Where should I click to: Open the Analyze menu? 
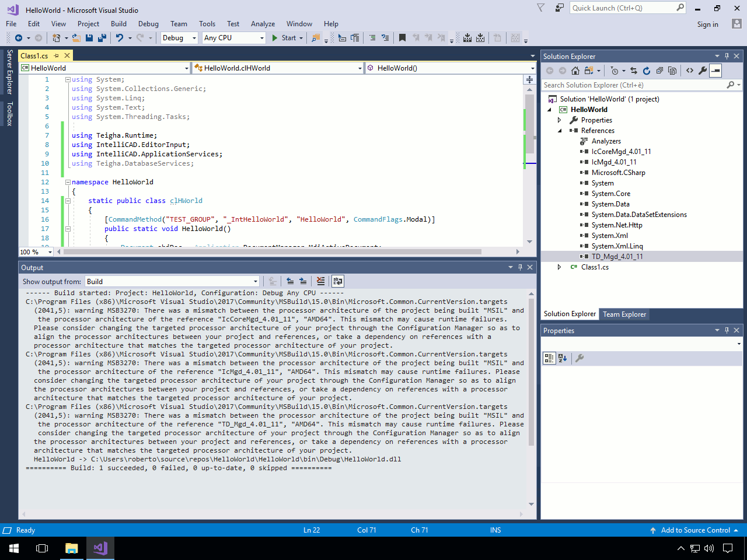coord(263,24)
